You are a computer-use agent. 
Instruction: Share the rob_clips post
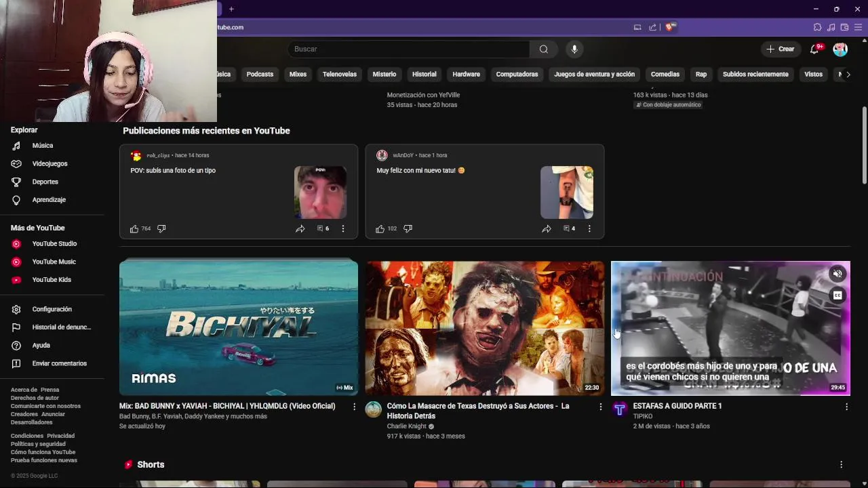[300, 228]
